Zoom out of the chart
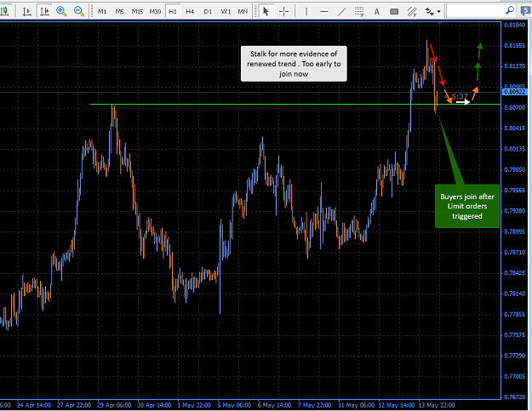Screen dimensions: 532x411 (x=79, y=12)
